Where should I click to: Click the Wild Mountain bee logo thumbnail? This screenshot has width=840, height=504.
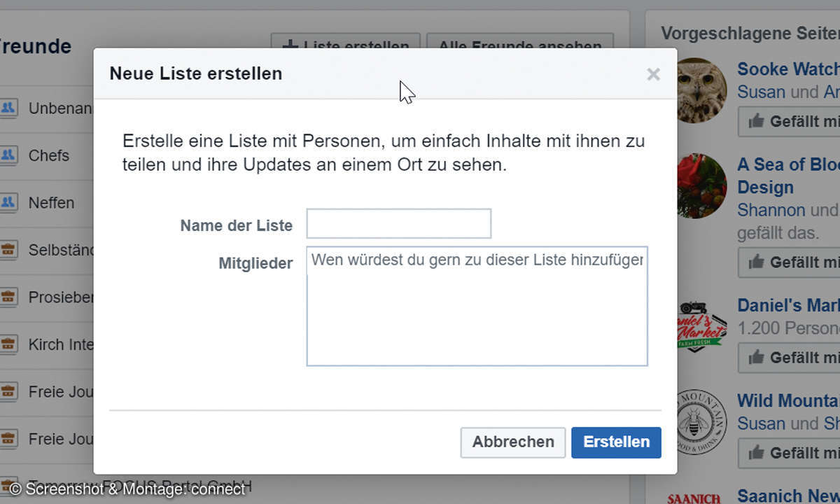point(701,422)
